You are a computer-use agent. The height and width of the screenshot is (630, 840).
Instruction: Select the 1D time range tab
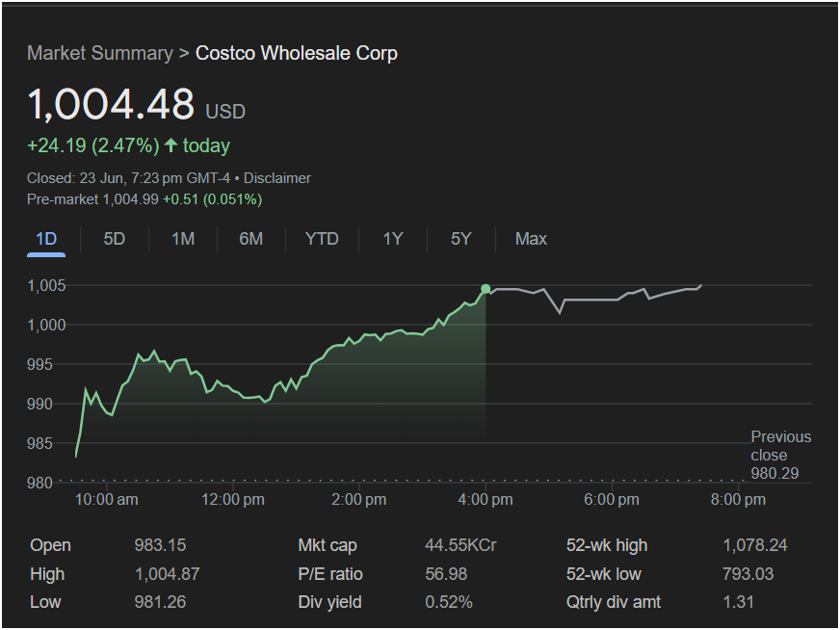46,239
